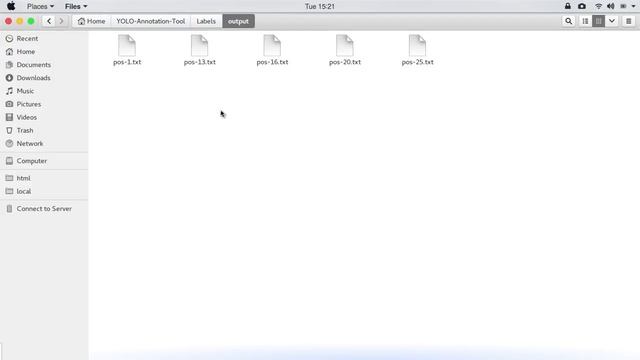Select the pos-16.txt file icon
640x360 pixels.
(x=272, y=45)
